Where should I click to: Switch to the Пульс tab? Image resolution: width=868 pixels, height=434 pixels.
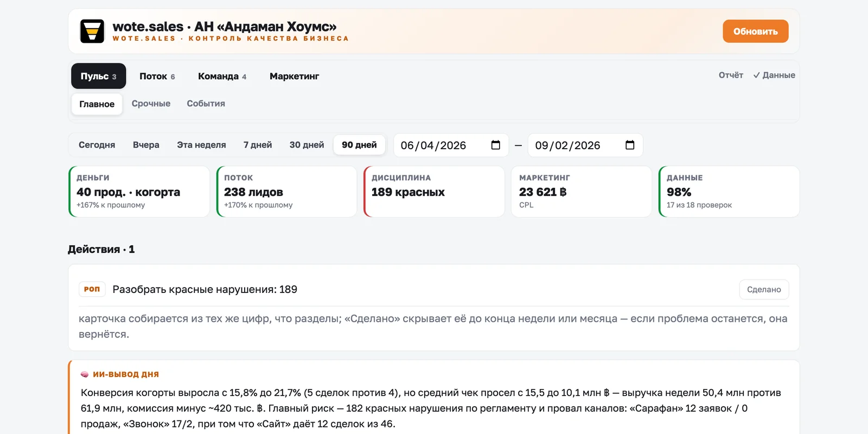pos(98,76)
